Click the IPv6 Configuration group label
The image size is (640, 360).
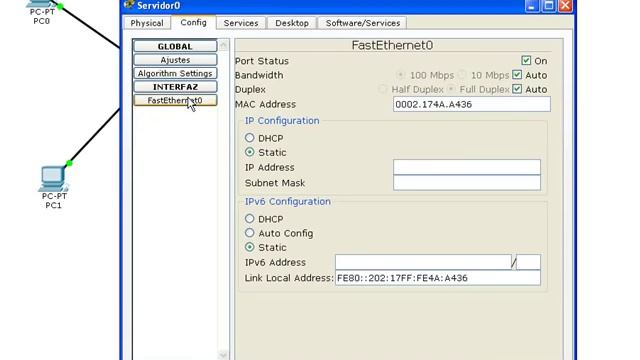[x=288, y=201]
